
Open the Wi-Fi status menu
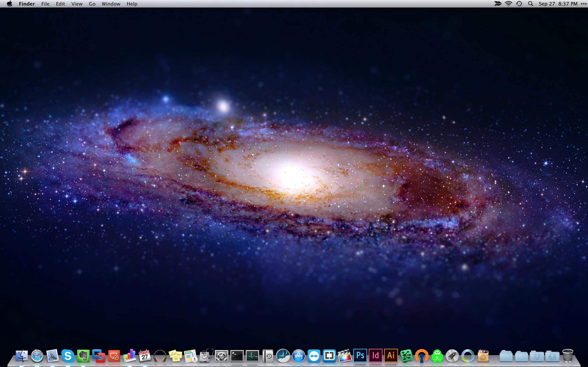click(509, 4)
